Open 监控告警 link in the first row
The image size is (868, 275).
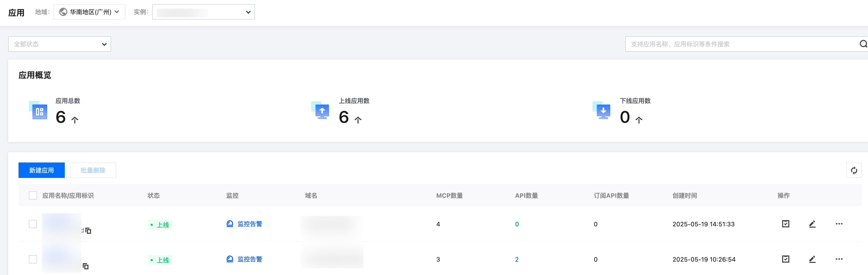coord(249,224)
